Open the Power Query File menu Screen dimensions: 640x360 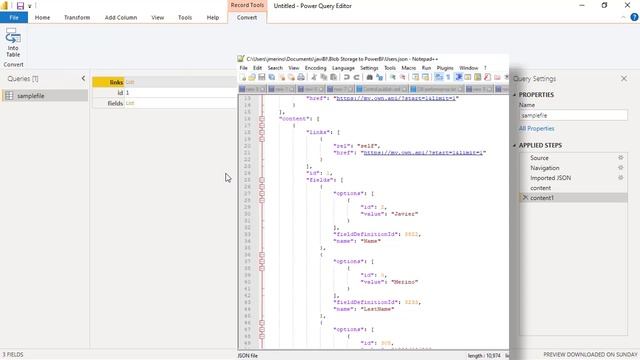pos(14,18)
